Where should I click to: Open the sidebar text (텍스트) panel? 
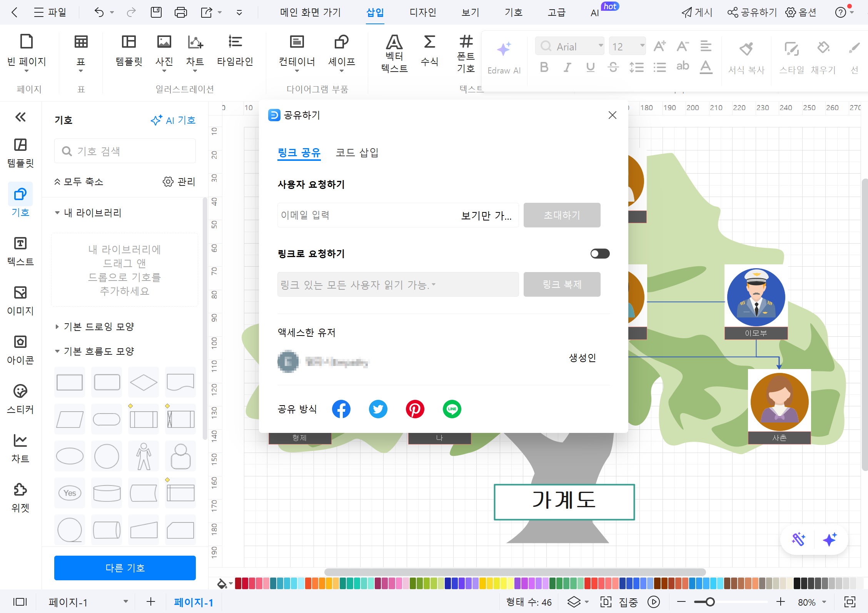(20, 251)
